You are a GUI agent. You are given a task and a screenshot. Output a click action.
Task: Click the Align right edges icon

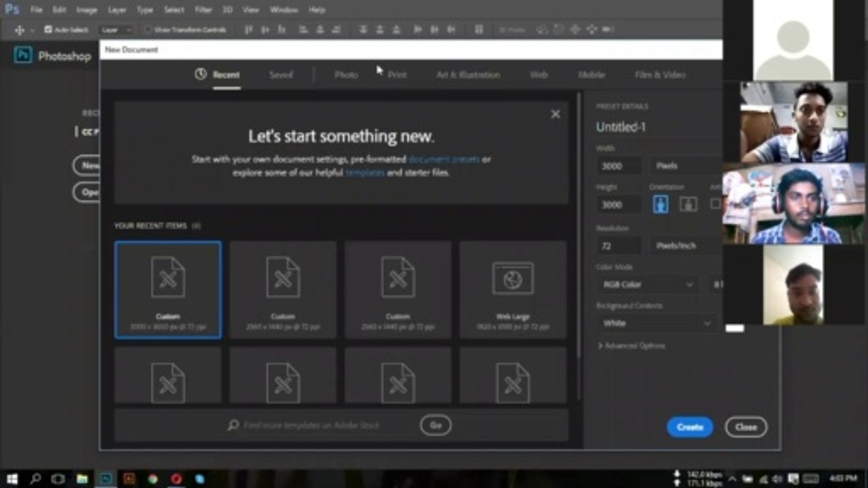(336, 30)
